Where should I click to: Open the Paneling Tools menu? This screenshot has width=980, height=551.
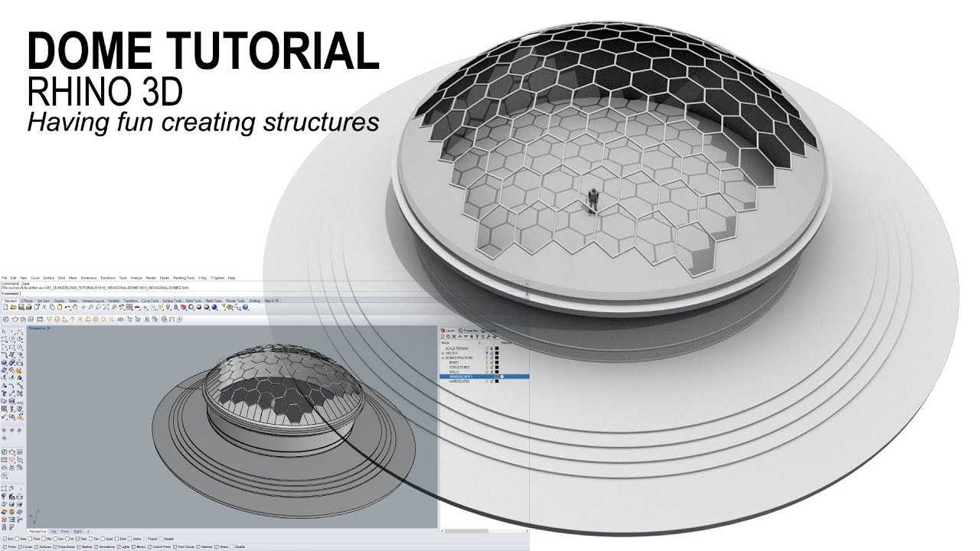point(184,278)
